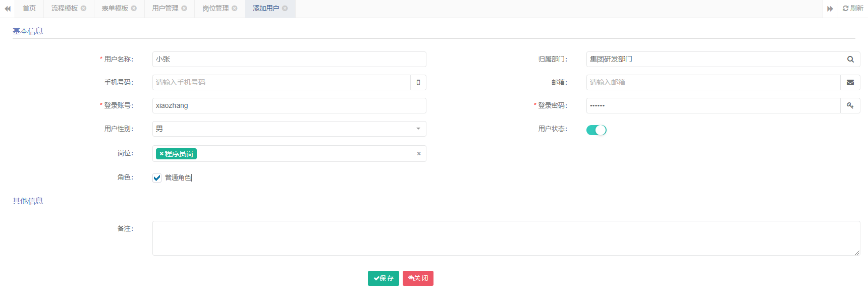Click the phone icon next to 手机号码 field
This screenshot has width=868, height=297.
pos(418,82)
